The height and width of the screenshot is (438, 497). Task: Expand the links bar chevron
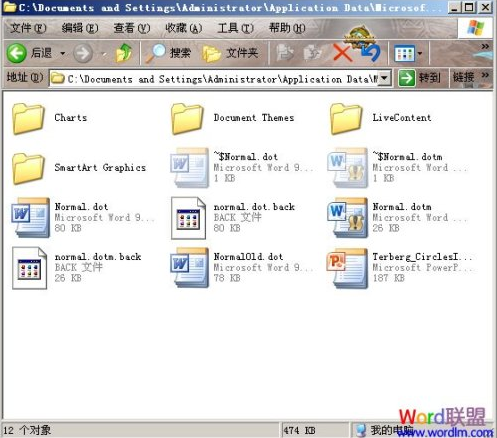(x=485, y=75)
